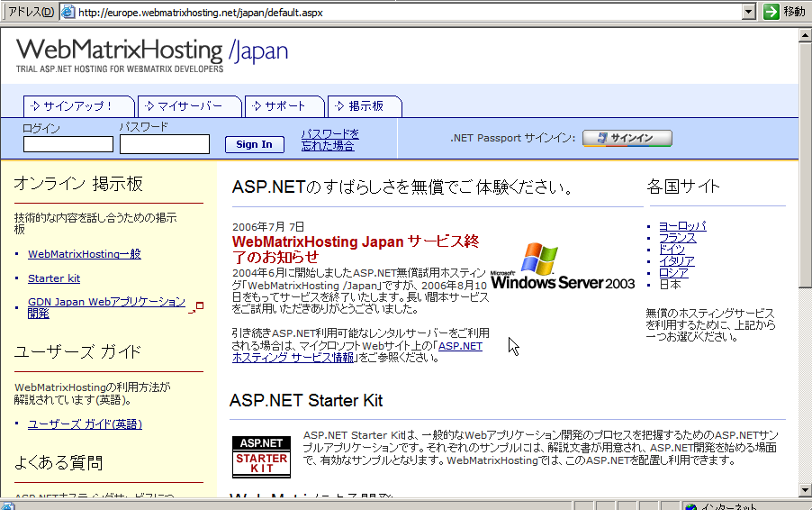Open the Starter kit forum link
The height and width of the screenshot is (510, 812).
[54, 278]
